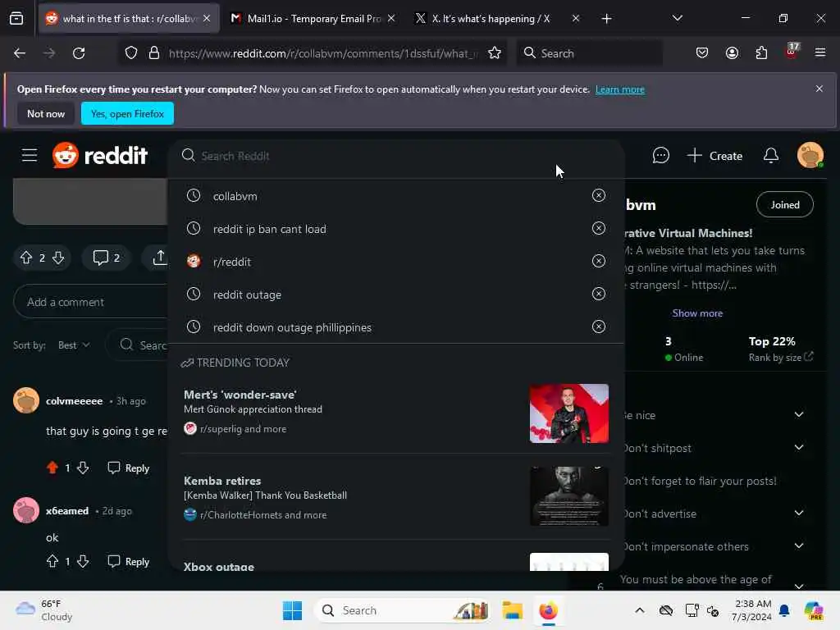
Task: Open Firefox application menu
Action: pos(820,53)
